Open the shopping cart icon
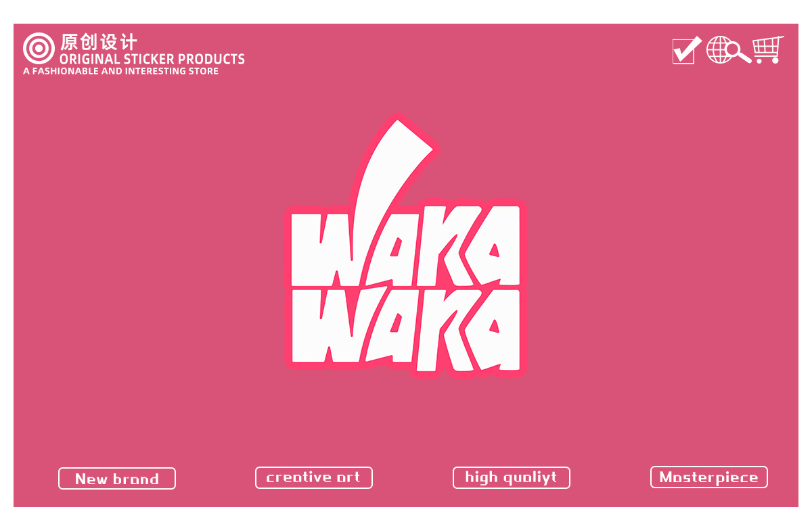Image resolution: width=812 pixels, height=520 pixels. tap(768, 49)
